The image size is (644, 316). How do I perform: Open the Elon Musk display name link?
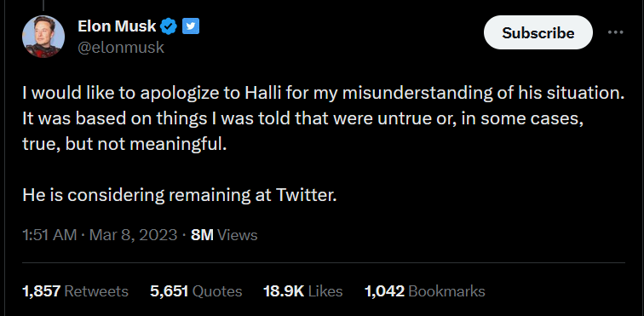tap(117, 26)
